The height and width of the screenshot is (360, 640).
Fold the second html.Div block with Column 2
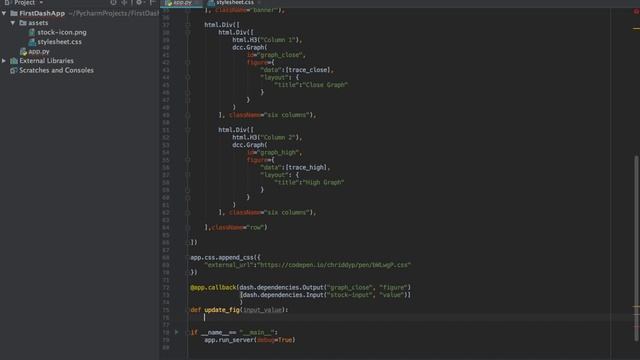[188, 130]
